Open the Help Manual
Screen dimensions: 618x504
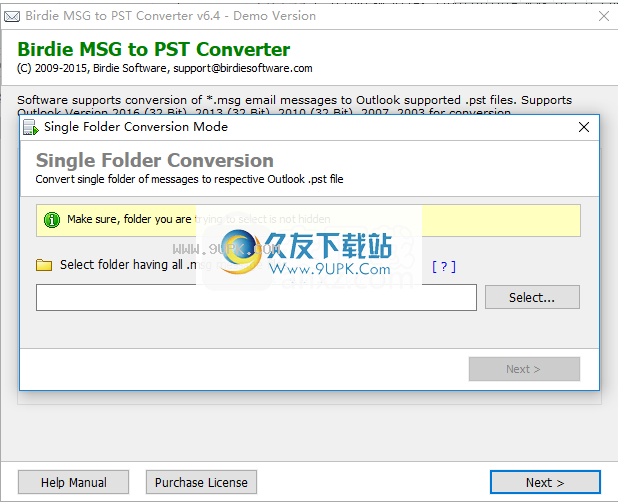click(x=73, y=482)
